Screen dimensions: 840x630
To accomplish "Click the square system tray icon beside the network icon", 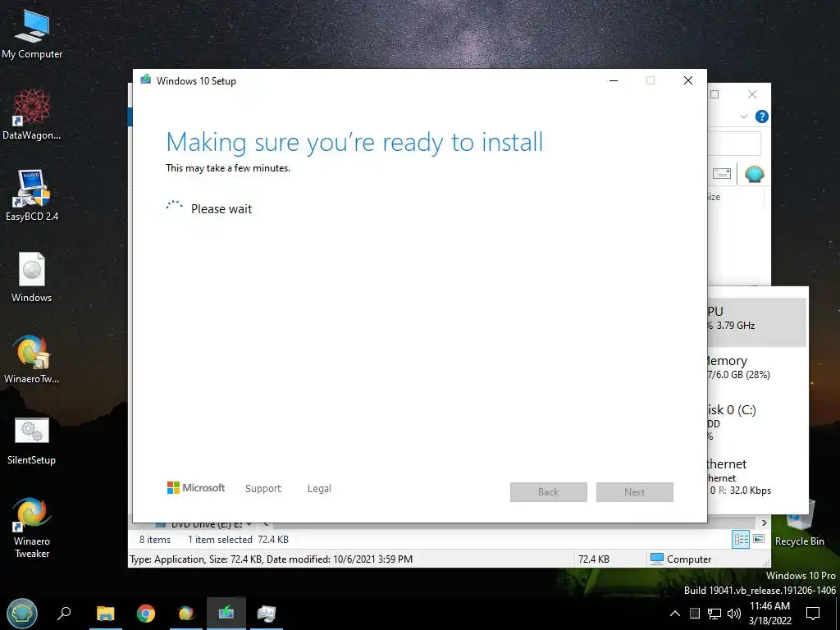I will tap(695, 614).
